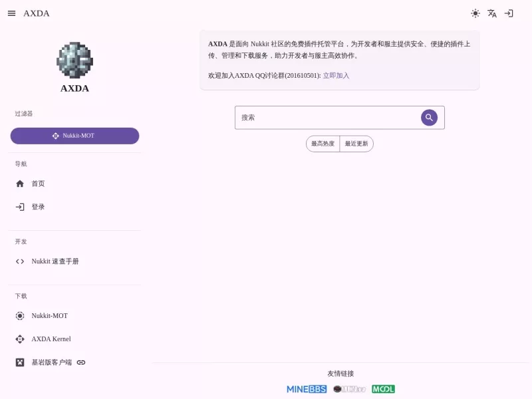Image resolution: width=532 pixels, height=399 pixels.
Task: Open 基岩版客户端 external link
Action: [74, 362]
